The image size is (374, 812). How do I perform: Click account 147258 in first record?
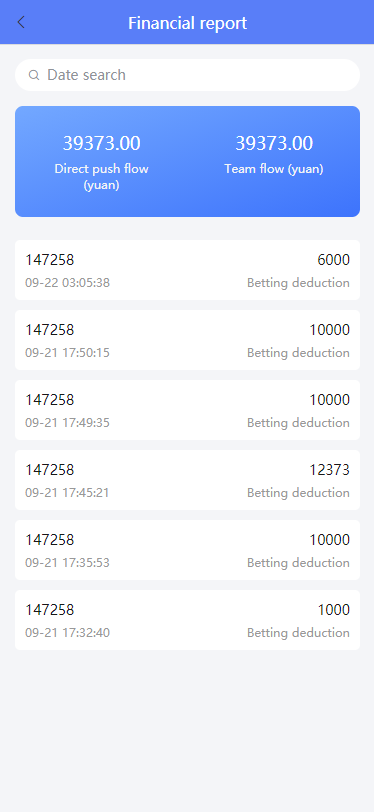pos(50,260)
